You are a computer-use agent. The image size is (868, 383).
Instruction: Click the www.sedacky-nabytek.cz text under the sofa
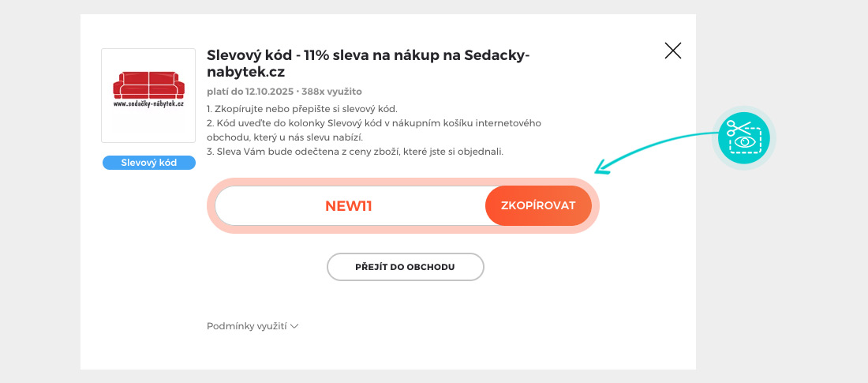(148, 103)
